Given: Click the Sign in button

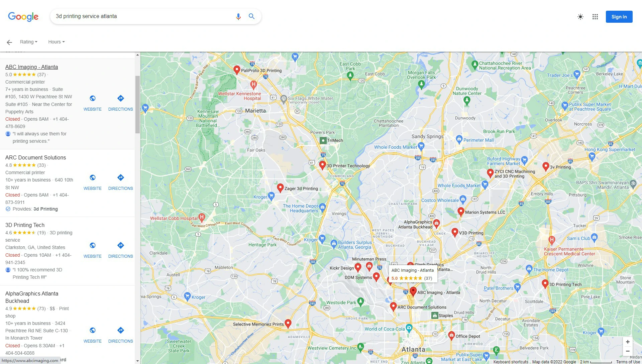Looking at the screenshot, I should [x=619, y=17].
